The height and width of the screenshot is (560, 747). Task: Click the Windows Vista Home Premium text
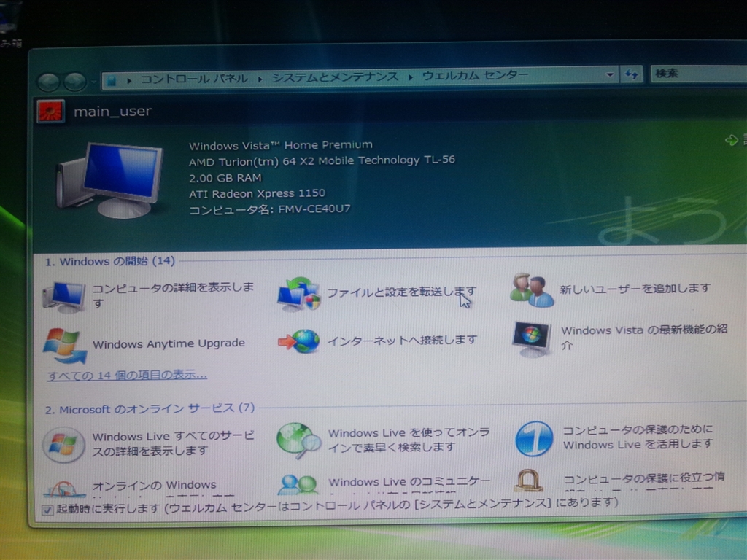point(281,145)
